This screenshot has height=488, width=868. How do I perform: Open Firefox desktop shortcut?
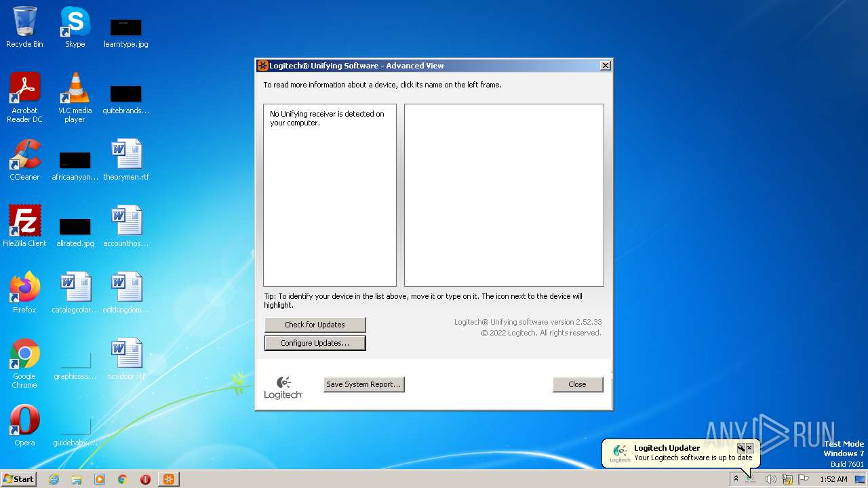(24, 293)
